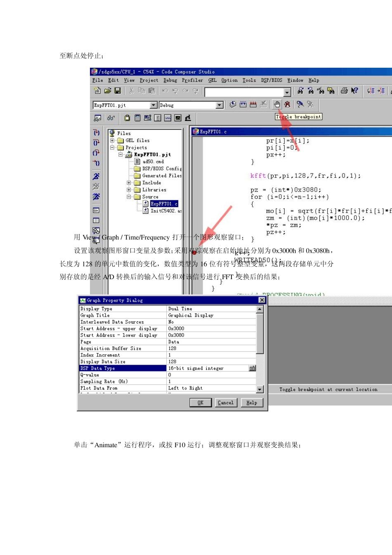Open the Debug configuration dropdown

pos(220,105)
